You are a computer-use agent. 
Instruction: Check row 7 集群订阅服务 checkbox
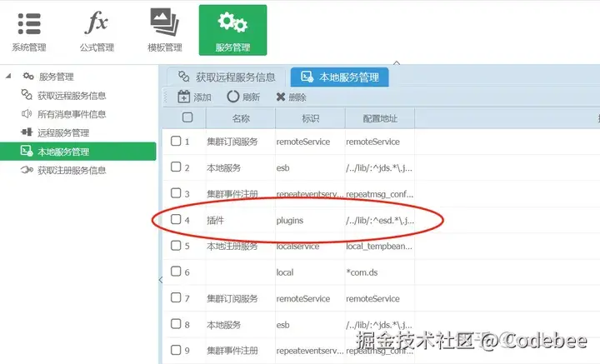click(176, 297)
